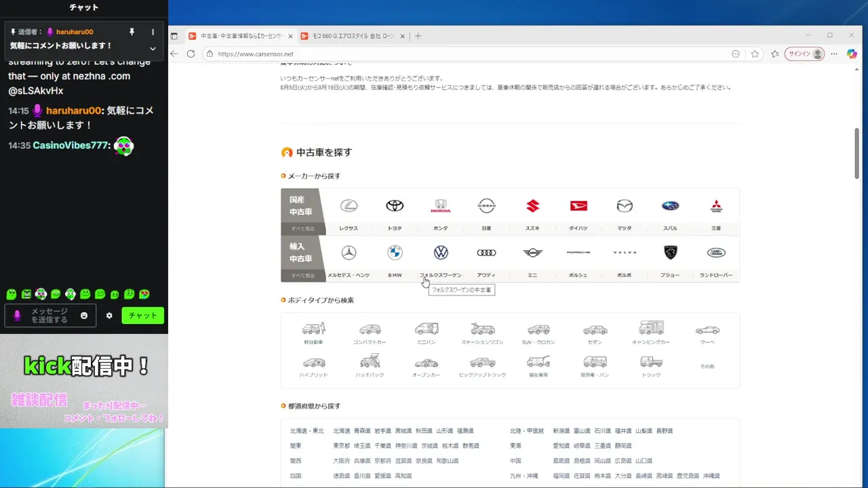
Task: Open the MINI (ミニ) logo
Action: pos(533,253)
